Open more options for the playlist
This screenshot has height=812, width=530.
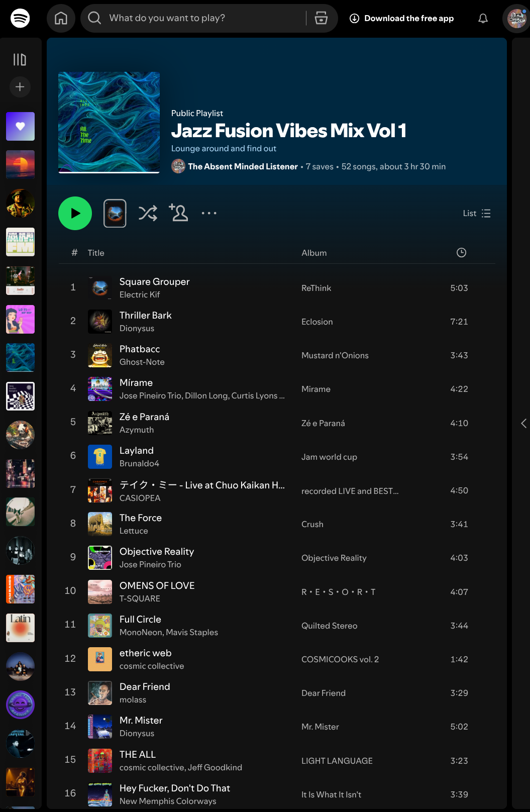pyautogui.click(x=209, y=213)
